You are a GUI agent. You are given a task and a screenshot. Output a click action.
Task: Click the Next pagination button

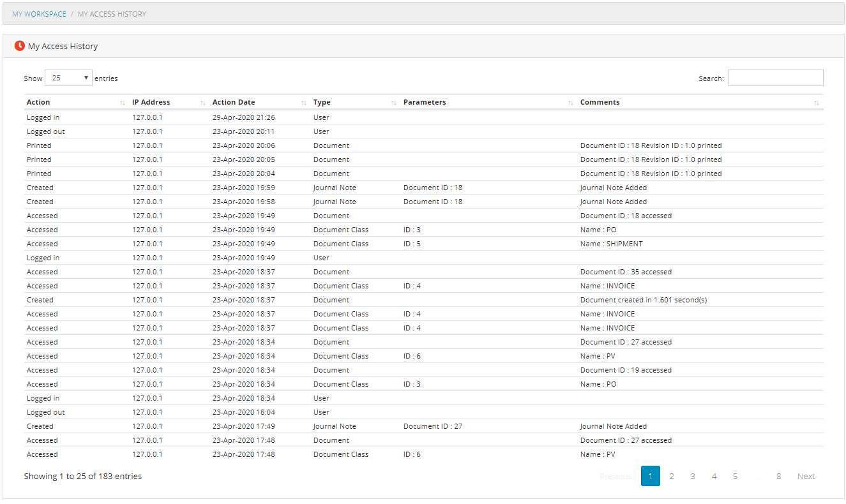point(806,476)
